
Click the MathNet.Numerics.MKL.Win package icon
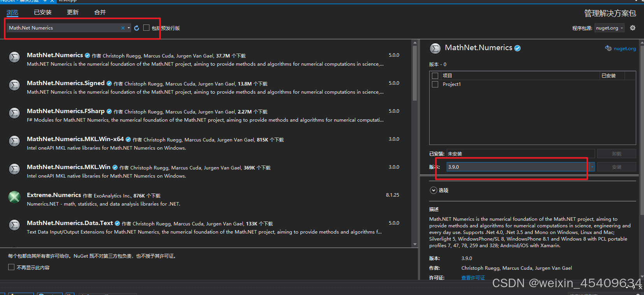click(14, 169)
